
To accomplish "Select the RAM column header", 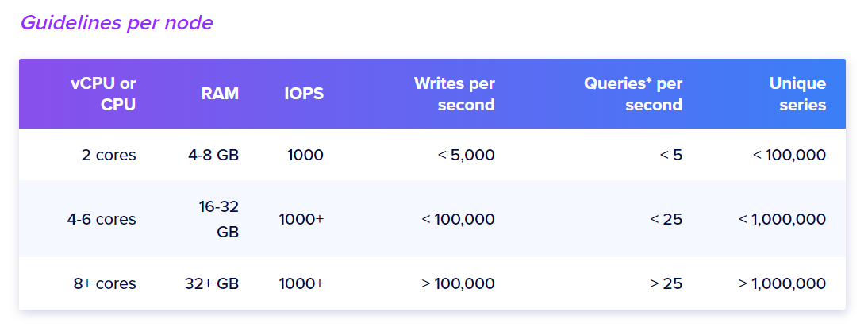I will point(220,94).
